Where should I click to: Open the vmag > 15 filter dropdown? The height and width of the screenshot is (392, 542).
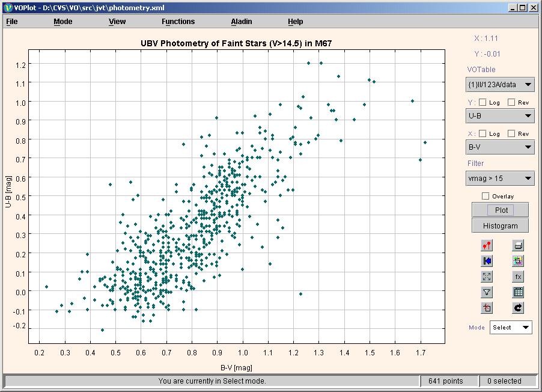pyautogui.click(x=500, y=178)
